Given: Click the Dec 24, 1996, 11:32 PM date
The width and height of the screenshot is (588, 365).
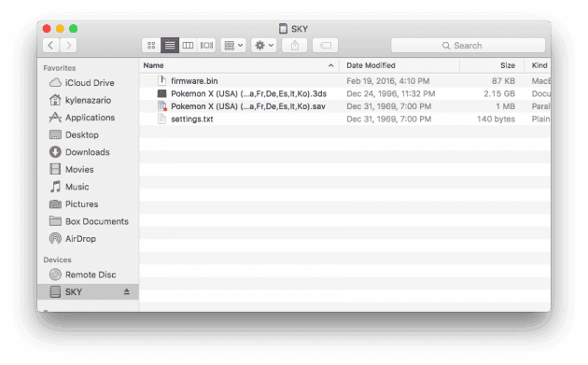Looking at the screenshot, I should tap(391, 93).
